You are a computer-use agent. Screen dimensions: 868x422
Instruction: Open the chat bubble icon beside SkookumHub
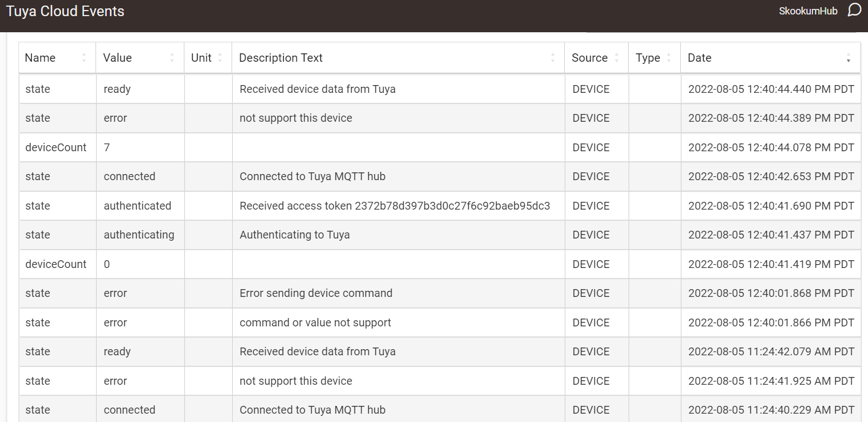click(x=854, y=11)
